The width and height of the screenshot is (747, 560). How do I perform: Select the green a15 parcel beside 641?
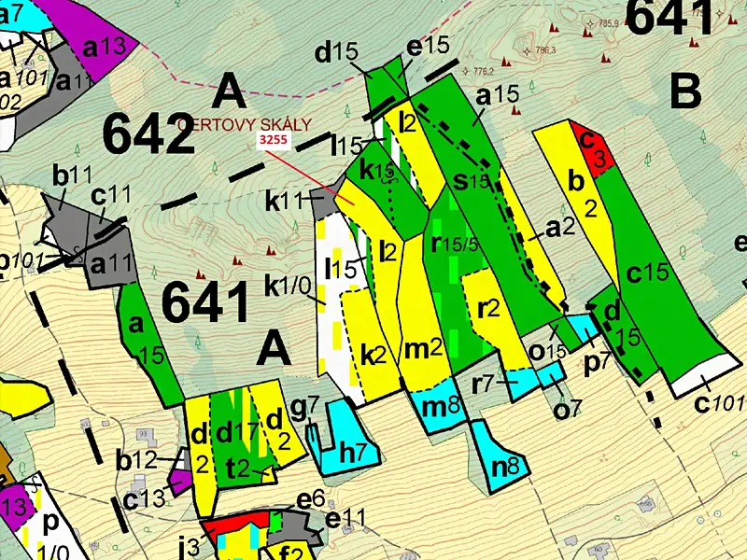(150, 343)
